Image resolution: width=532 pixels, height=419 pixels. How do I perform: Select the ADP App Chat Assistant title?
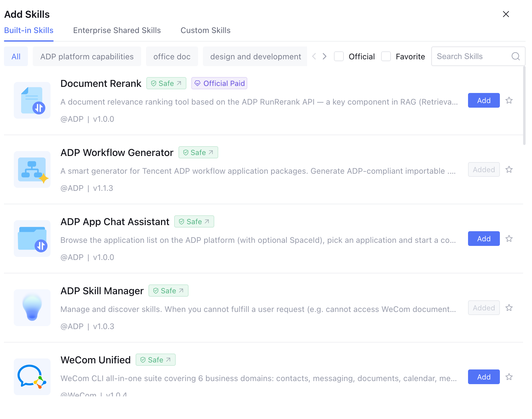[115, 221]
